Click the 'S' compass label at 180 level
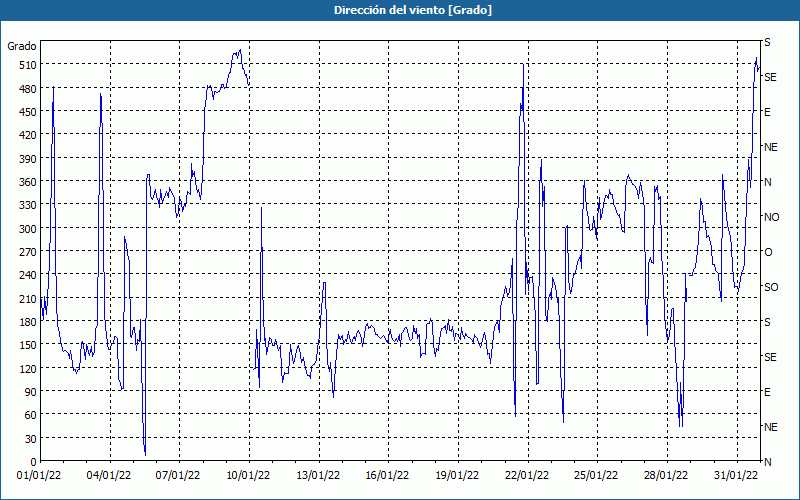The height and width of the screenshot is (500, 800). pos(767,322)
